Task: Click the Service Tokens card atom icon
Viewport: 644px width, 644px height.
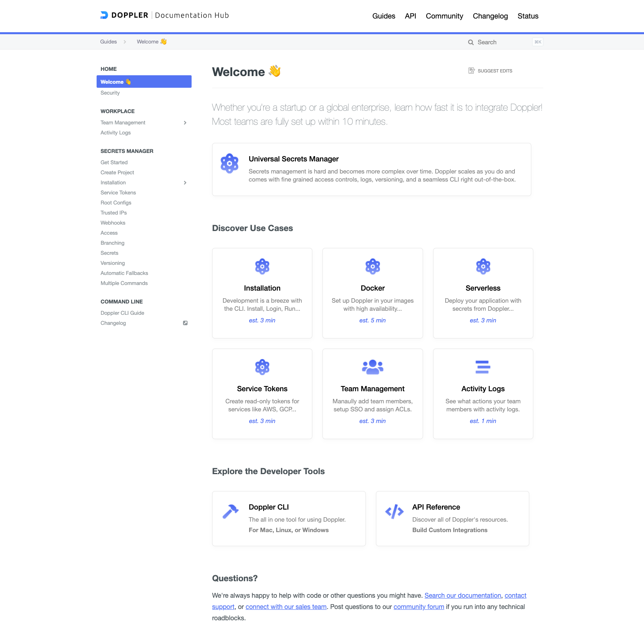Action: tap(262, 367)
